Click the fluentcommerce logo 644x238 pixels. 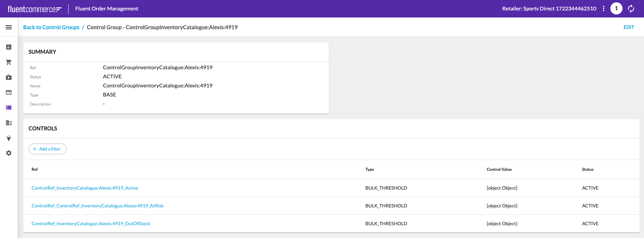34,9
